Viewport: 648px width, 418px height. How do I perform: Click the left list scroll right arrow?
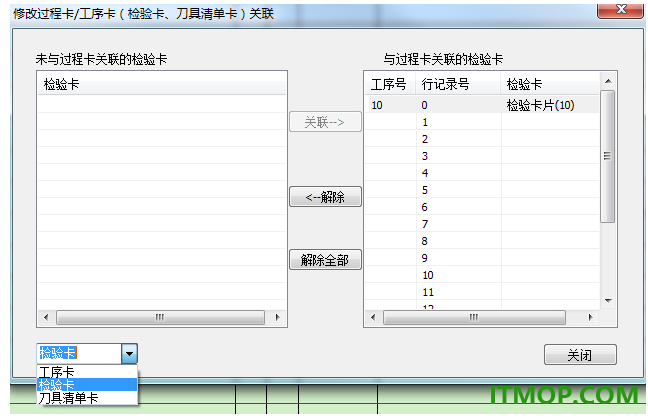[278, 317]
